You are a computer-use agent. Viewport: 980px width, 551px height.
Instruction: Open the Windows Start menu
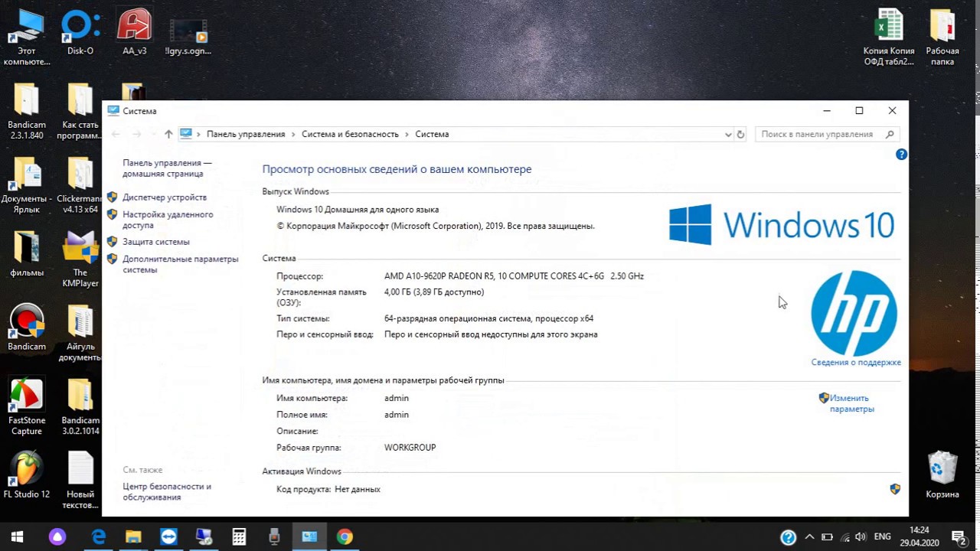(x=17, y=536)
